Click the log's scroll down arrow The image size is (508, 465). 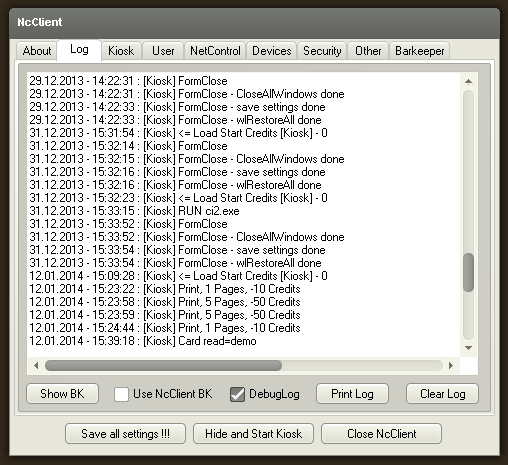tap(468, 348)
